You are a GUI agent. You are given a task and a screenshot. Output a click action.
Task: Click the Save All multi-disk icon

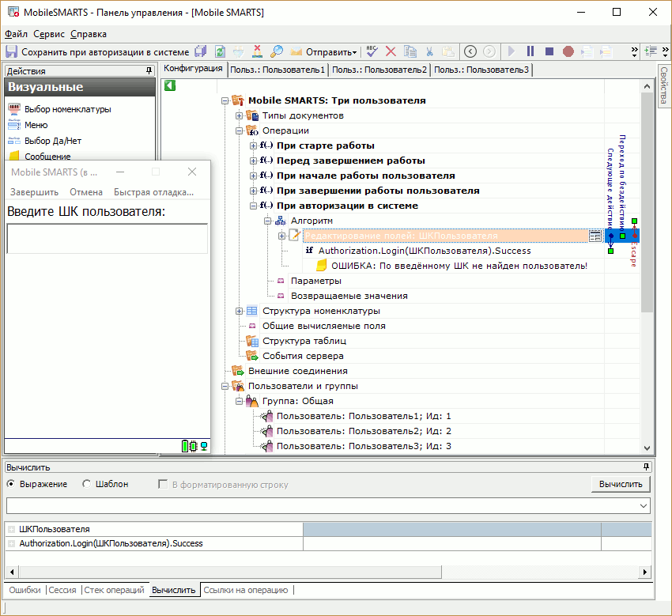pyautogui.click(x=201, y=52)
